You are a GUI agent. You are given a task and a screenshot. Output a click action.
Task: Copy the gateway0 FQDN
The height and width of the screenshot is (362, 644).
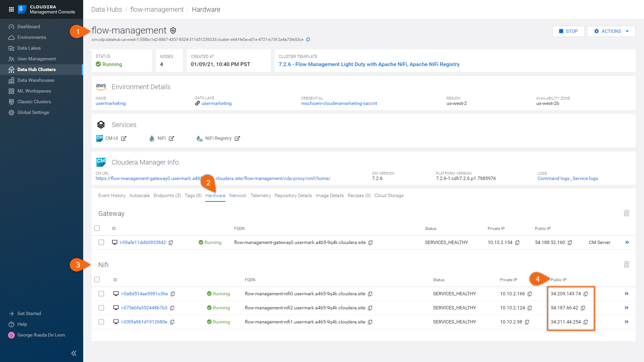pos(371,243)
